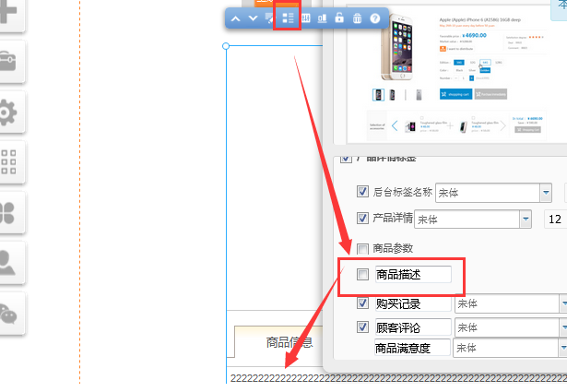Open the list layout settings icon
The width and height of the screenshot is (567, 392).
pos(287,18)
